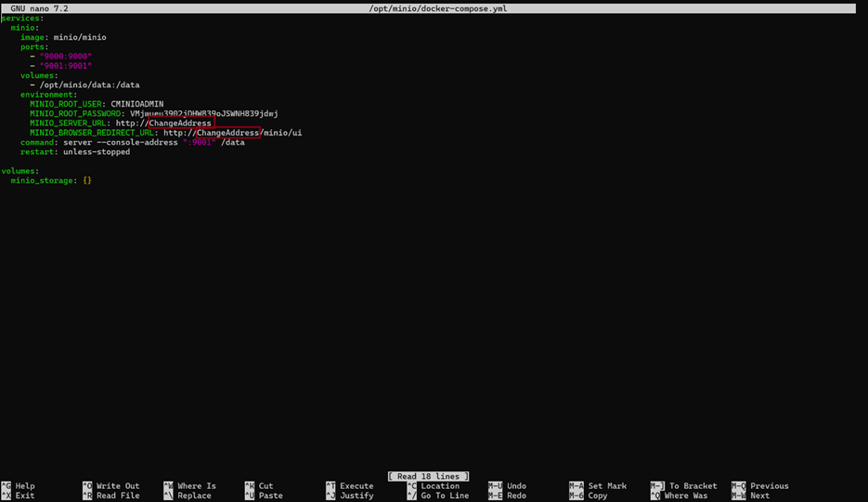
Task: Click the ^T Execute shortcut
Action: (x=350, y=486)
